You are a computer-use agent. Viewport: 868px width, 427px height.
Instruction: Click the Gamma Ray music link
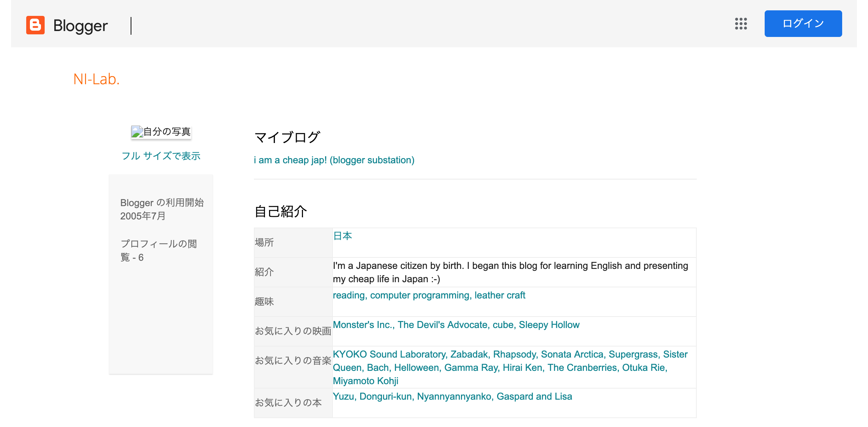click(x=471, y=368)
